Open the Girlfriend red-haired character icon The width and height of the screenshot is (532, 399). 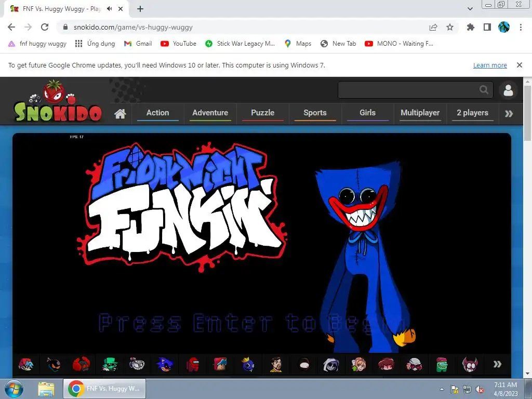[387, 364]
